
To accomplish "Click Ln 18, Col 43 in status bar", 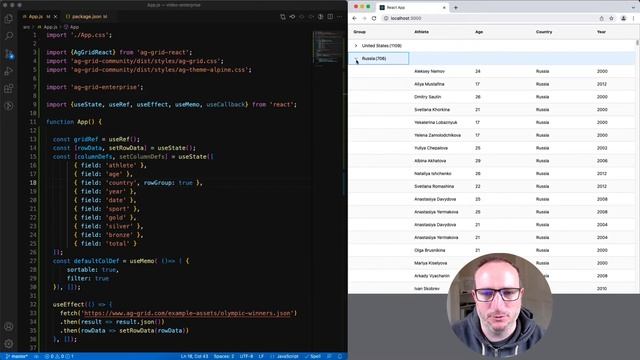I will (x=194, y=356).
